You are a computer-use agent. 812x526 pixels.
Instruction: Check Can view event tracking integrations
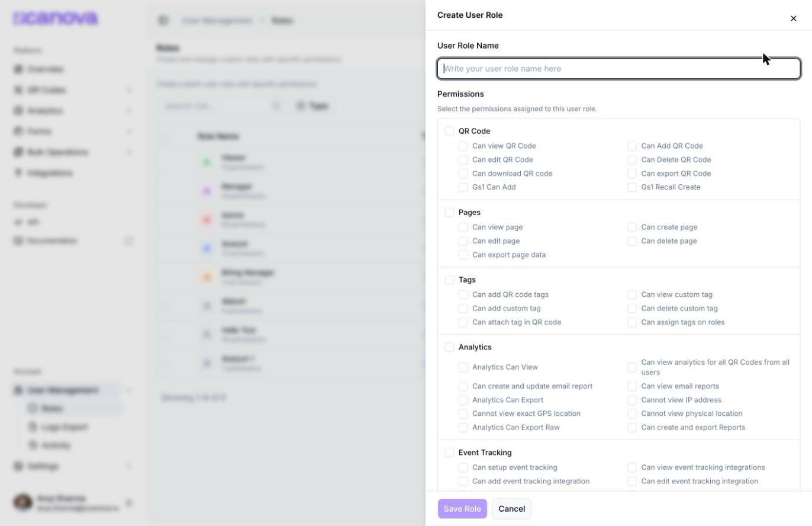point(632,467)
